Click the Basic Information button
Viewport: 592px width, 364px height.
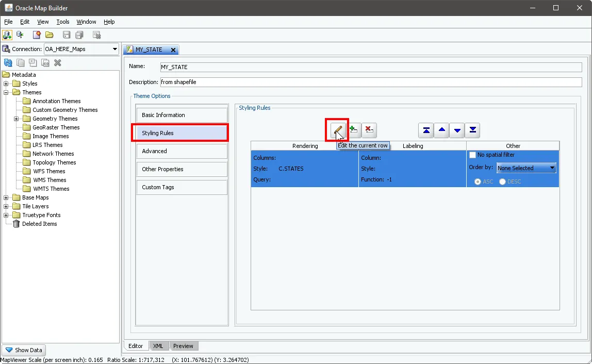point(182,115)
